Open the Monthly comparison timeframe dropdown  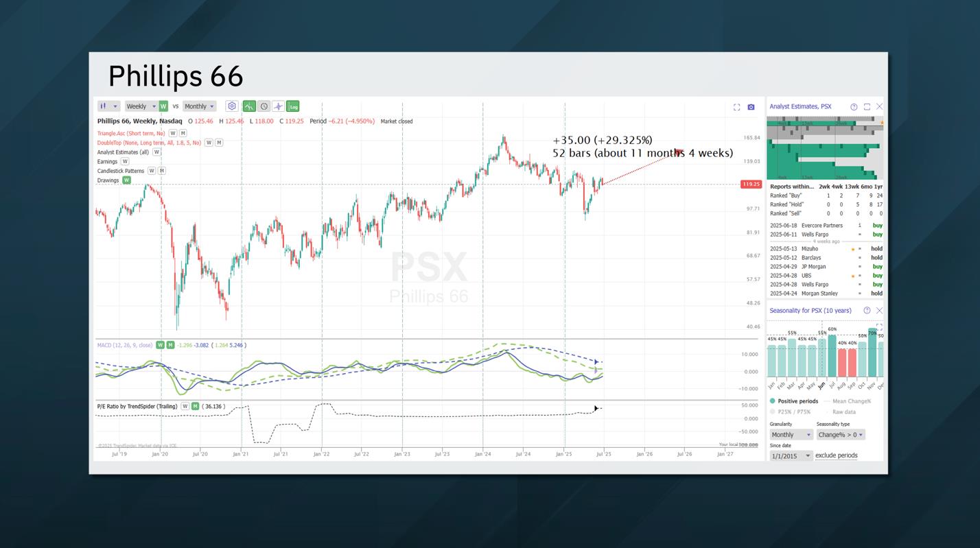pos(200,106)
